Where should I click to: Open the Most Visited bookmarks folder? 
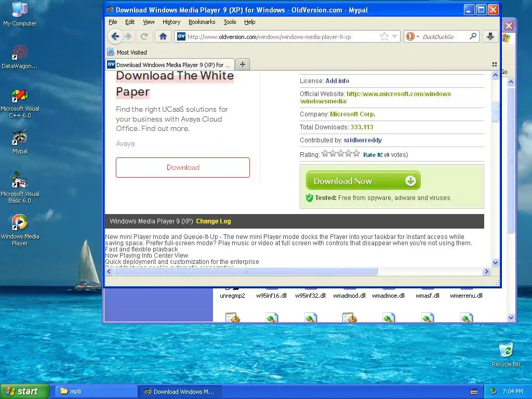127,52
